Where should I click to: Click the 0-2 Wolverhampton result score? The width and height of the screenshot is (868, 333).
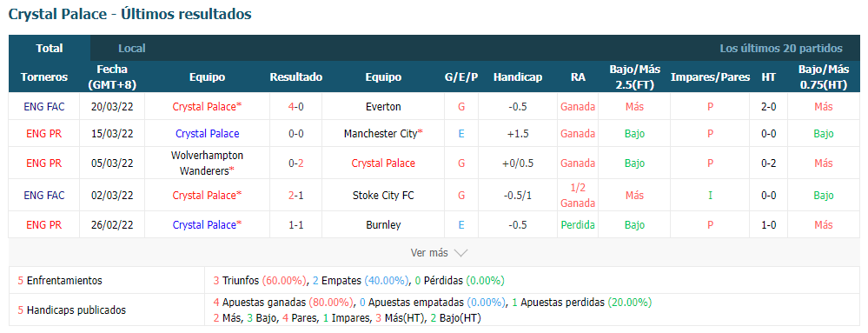point(295,163)
